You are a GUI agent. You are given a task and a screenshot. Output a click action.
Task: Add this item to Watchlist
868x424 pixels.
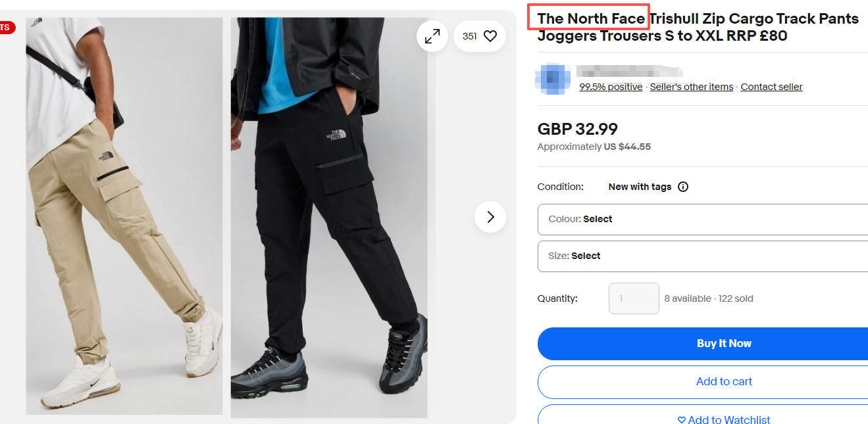[724, 419]
